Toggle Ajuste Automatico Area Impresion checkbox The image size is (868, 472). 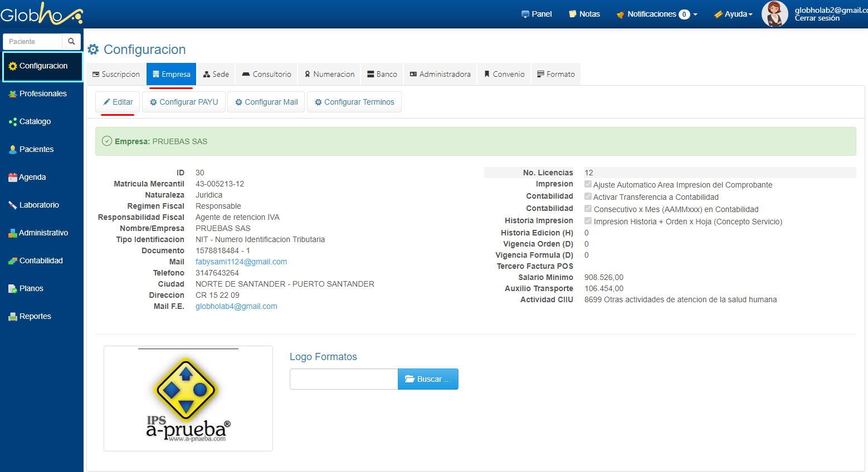pos(588,184)
